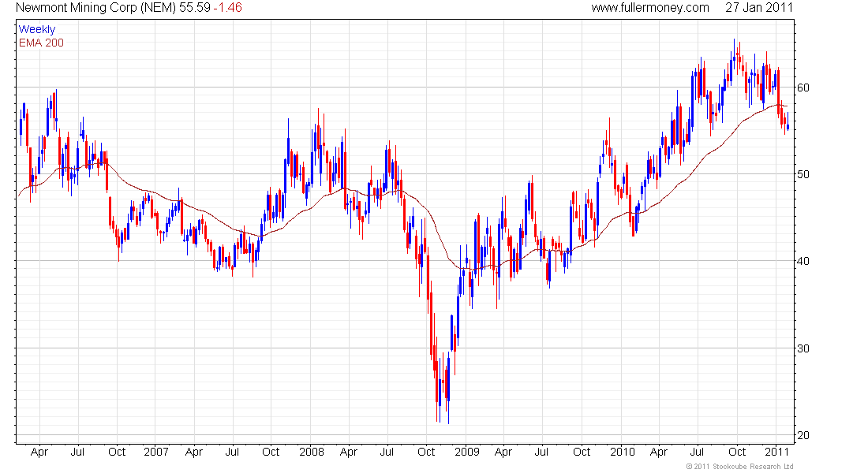
Task: Click the EMA 200 legend label
Action: point(41,43)
